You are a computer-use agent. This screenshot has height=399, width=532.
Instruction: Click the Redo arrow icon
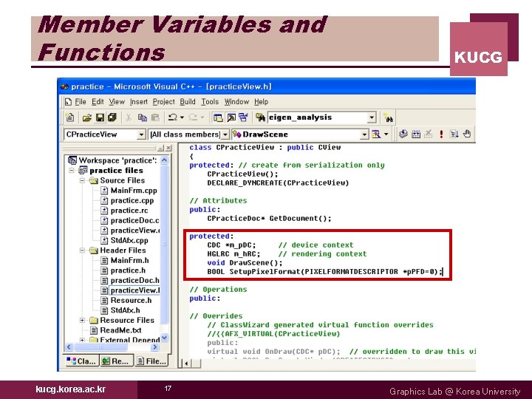pyautogui.click(x=193, y=117)
